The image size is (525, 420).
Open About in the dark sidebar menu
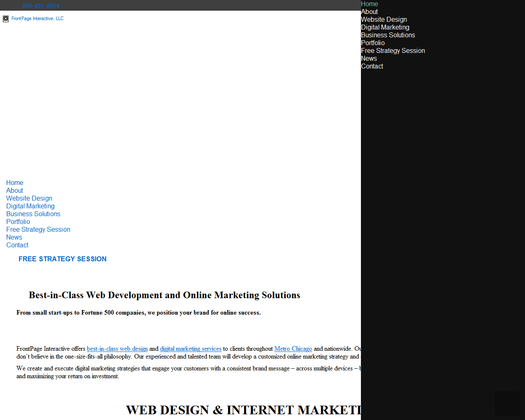(369, 12)
